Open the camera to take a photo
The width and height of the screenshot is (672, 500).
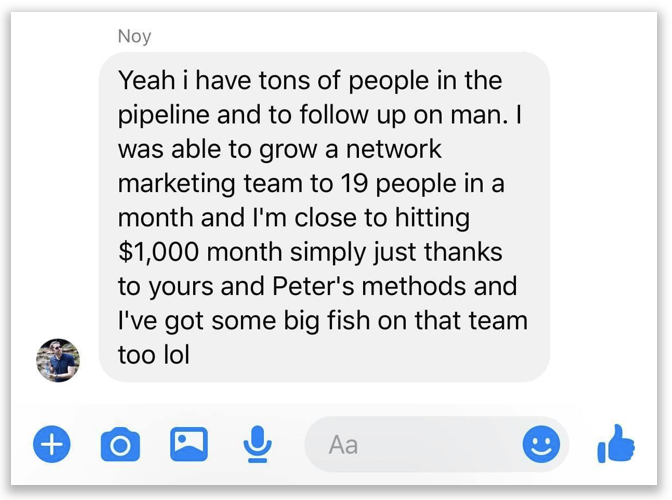click(x=120, y=443)
